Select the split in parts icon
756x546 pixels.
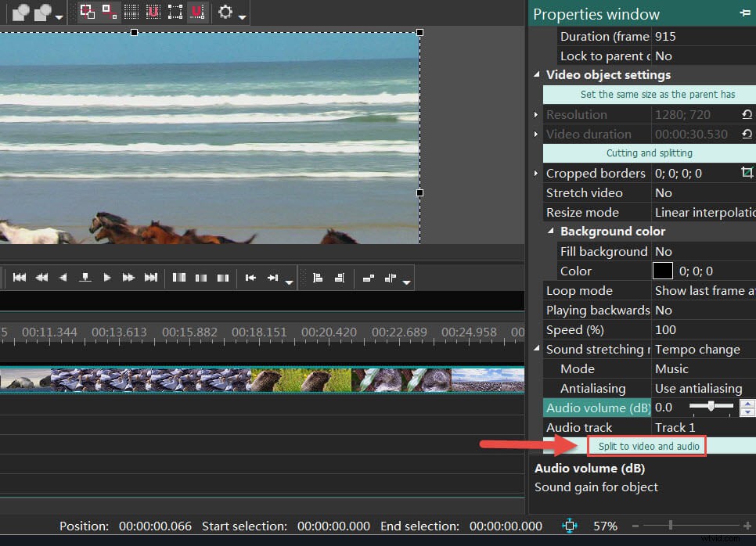[x=179, y=278]
